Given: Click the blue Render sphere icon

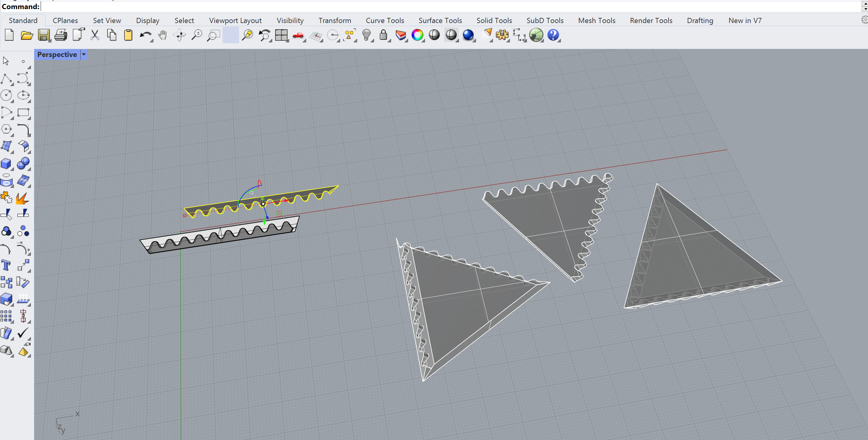Looking at the screenshot, I should click(468, 35).
